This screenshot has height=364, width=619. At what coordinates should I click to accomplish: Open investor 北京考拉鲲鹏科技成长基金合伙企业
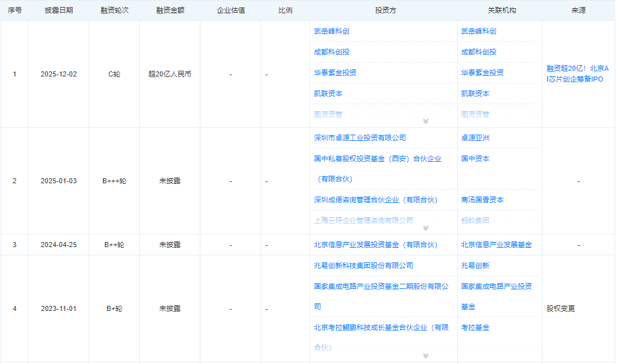[x=381, y=337]
